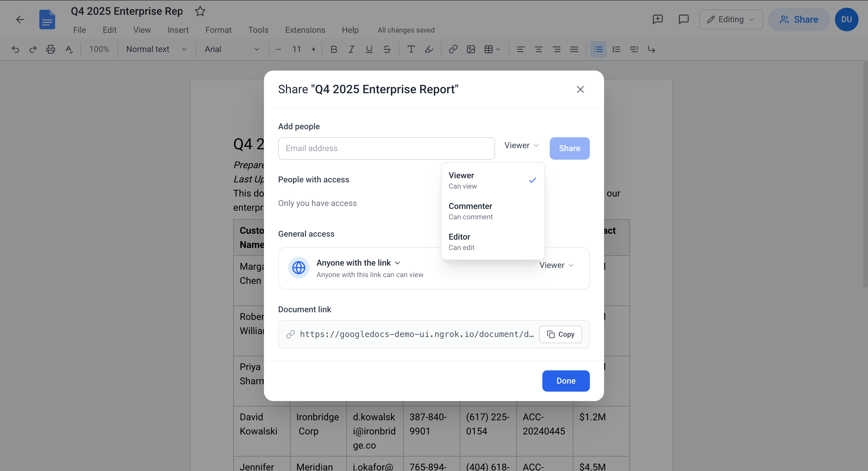Increase the font size
Viewport: 868px width, 471px height.
[x=313, y=49]
